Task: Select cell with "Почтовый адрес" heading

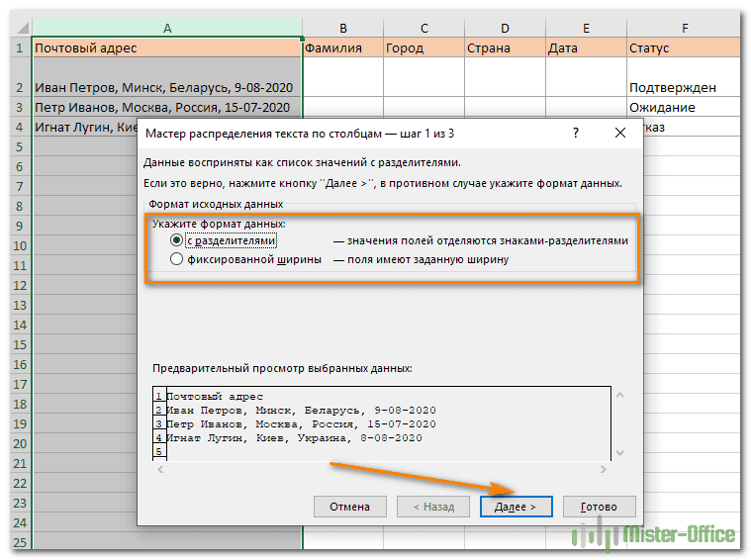Action: [167, 47]
